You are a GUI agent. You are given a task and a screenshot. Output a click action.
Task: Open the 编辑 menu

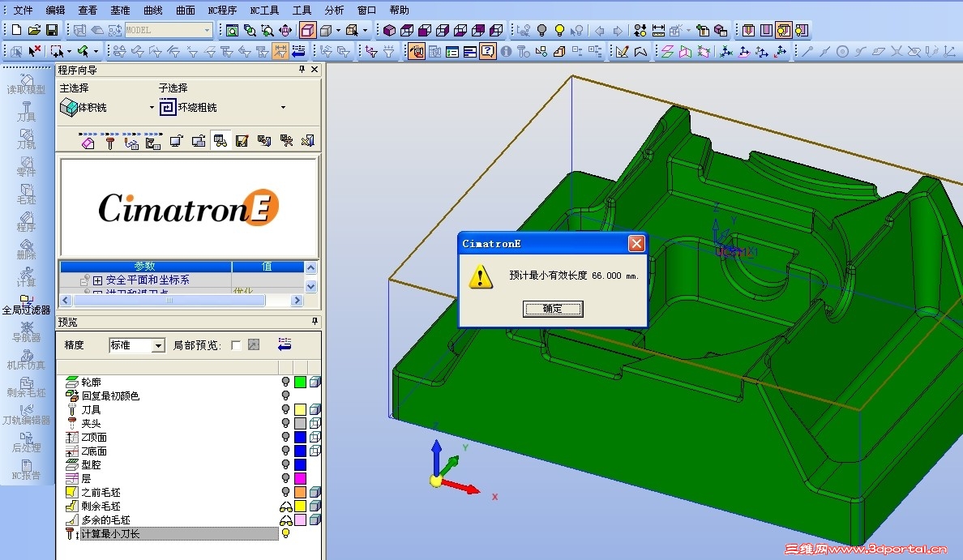pos(55,10)
